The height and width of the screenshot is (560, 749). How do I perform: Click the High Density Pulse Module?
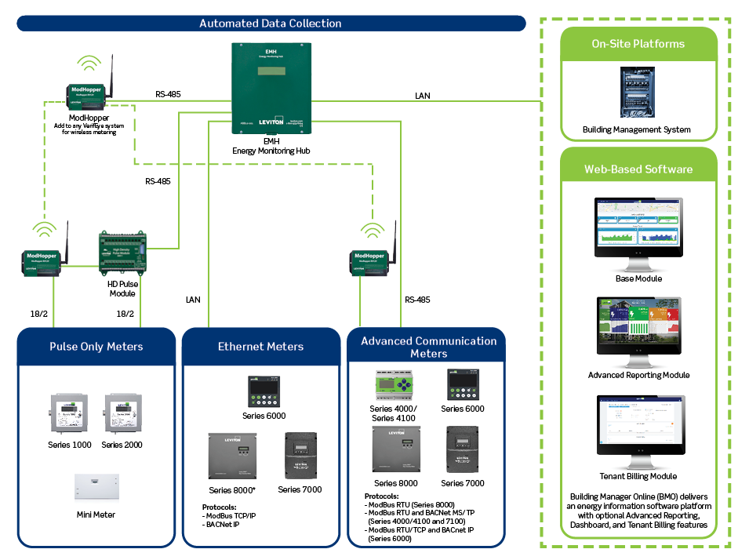(x=122, y=253)
